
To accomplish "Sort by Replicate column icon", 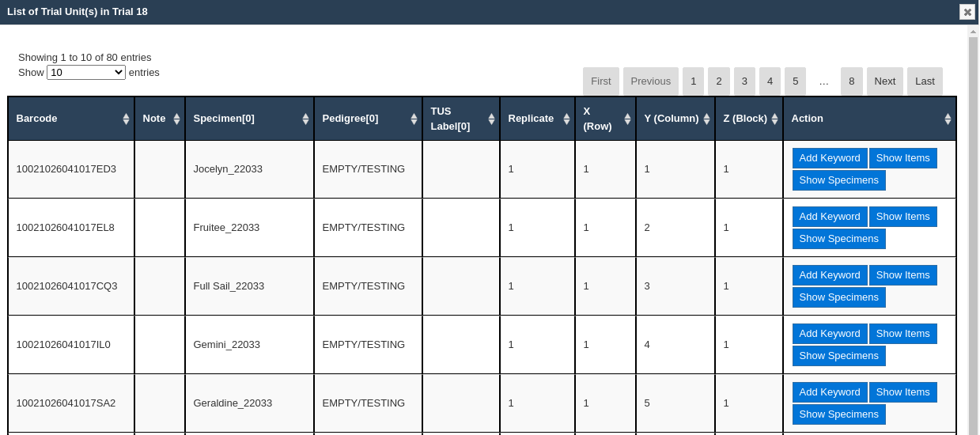I will pyautogui.click(x=566, y=119).
